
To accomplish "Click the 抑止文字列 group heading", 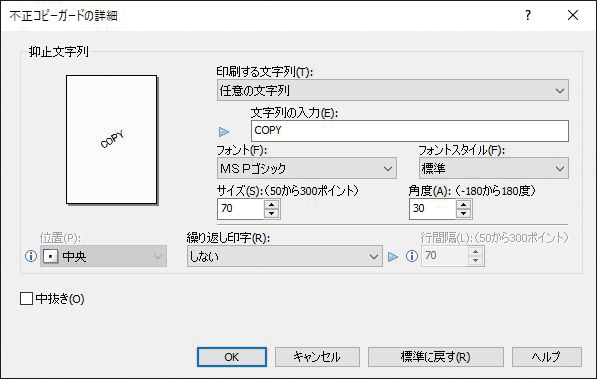I will tap(59, 52).
